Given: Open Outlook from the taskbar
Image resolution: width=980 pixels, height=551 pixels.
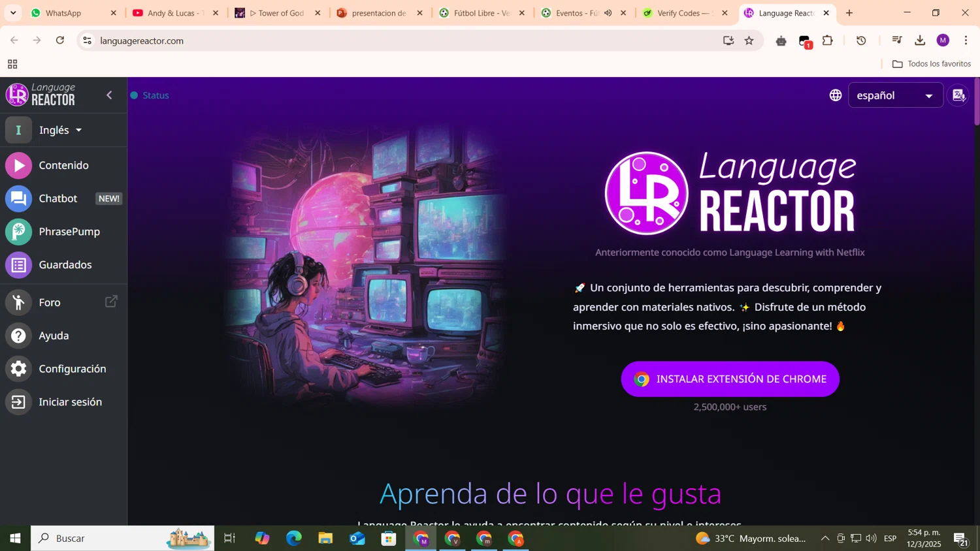Looking at the screenshot, I should coord(357,539).
